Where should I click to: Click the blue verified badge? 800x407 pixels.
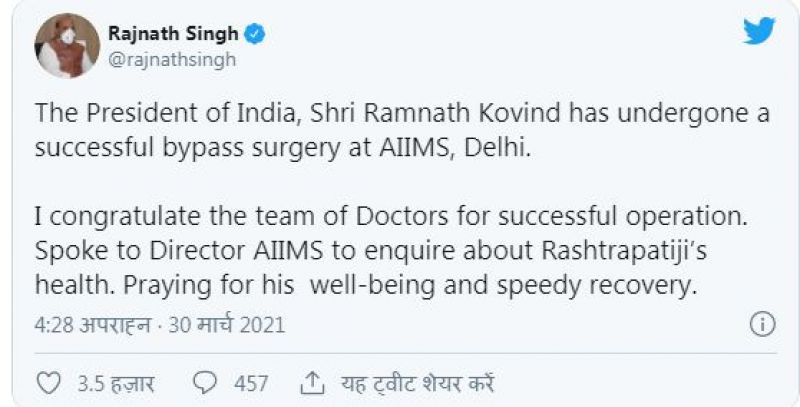(x=257, y=35)
